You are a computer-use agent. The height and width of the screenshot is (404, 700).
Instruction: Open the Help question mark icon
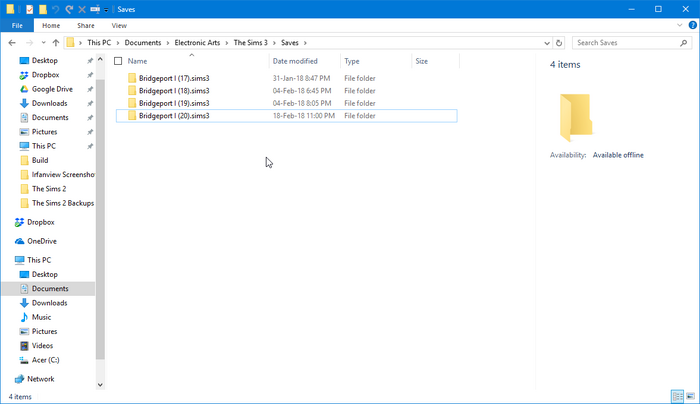pos(693,25)
